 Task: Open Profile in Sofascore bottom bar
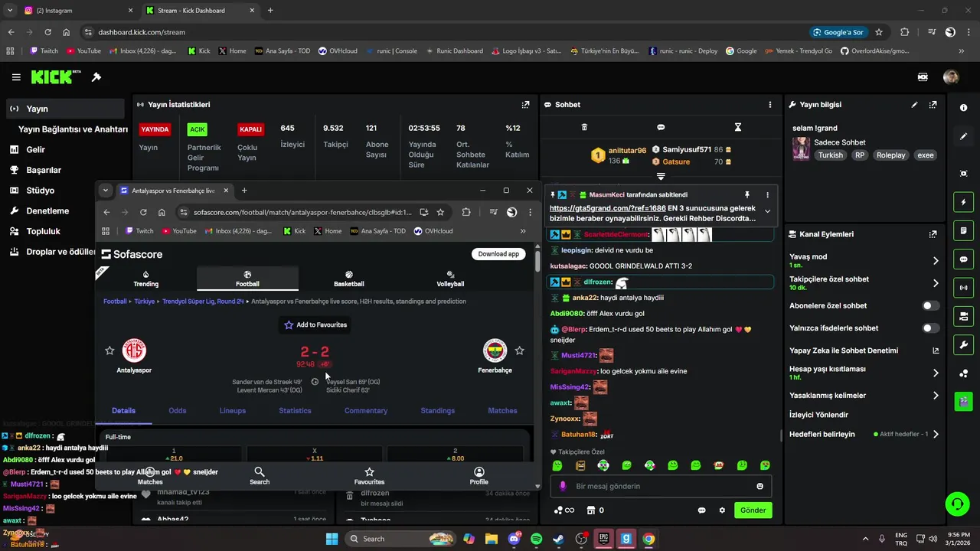tap(479, 476)
